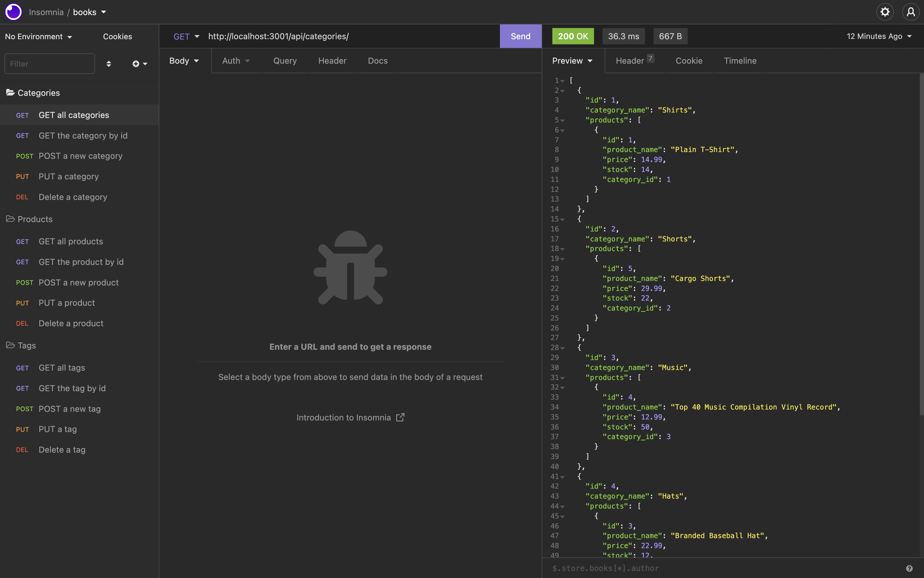Open Insomnia application settings
Image resolution: width=924 pixels, height=578 pixels.
pyautogui.click(x=885, y=12)
